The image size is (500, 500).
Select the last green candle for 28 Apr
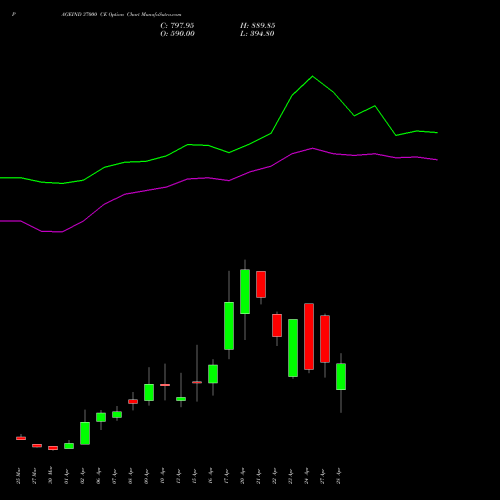pyautogui.click(x=341, y=376)
